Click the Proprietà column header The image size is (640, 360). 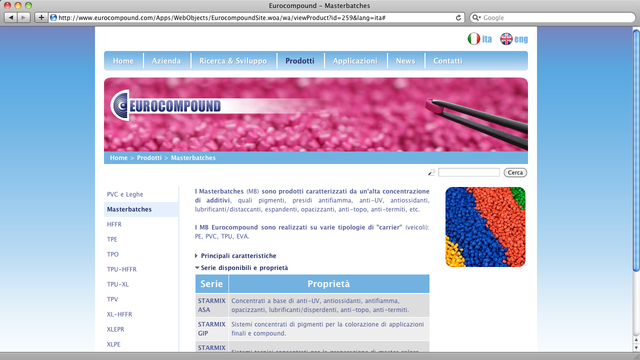pyautogui.click(x=329, y=284)
